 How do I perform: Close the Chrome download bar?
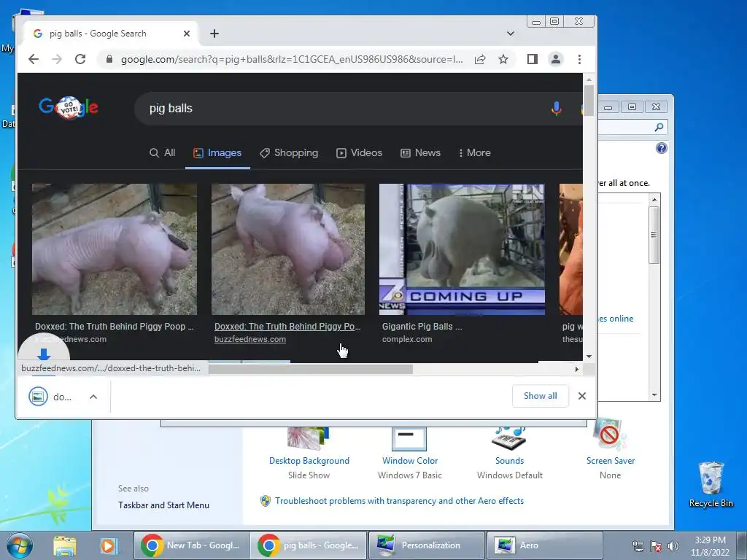(581, 396)
